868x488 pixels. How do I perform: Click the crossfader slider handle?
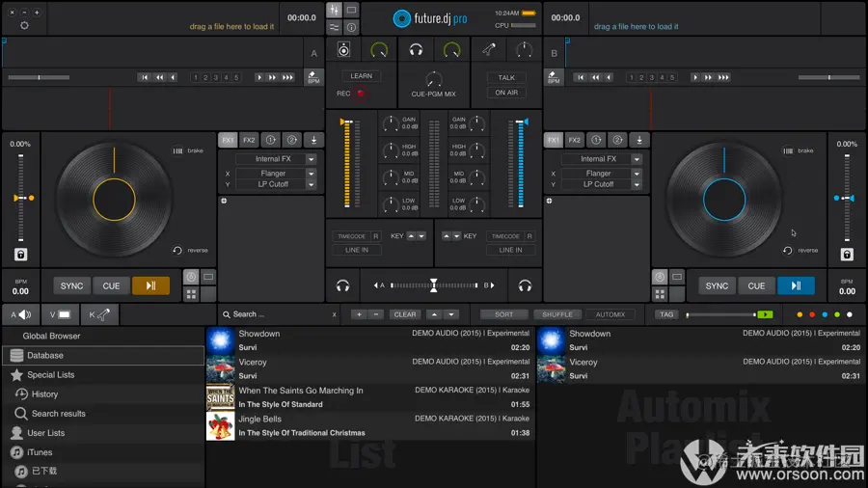click(x=433, y=285)
